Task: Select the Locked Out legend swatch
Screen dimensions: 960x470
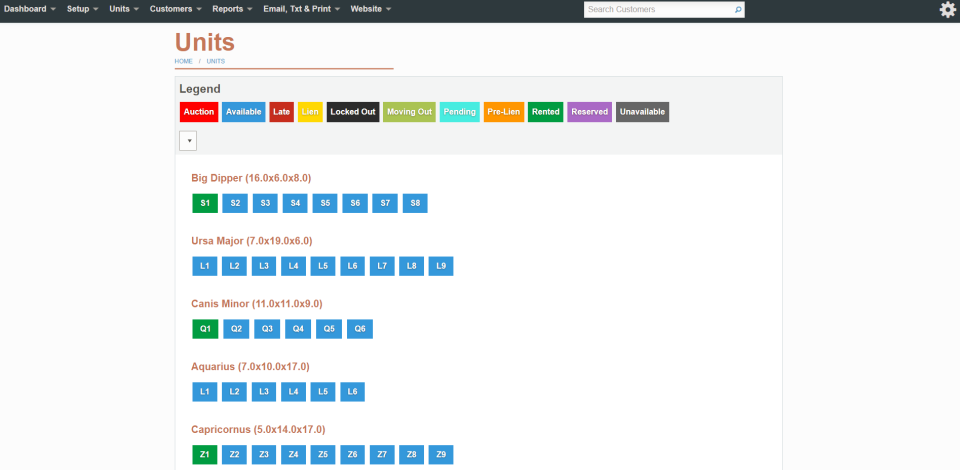Action: (x=353, y=112)
